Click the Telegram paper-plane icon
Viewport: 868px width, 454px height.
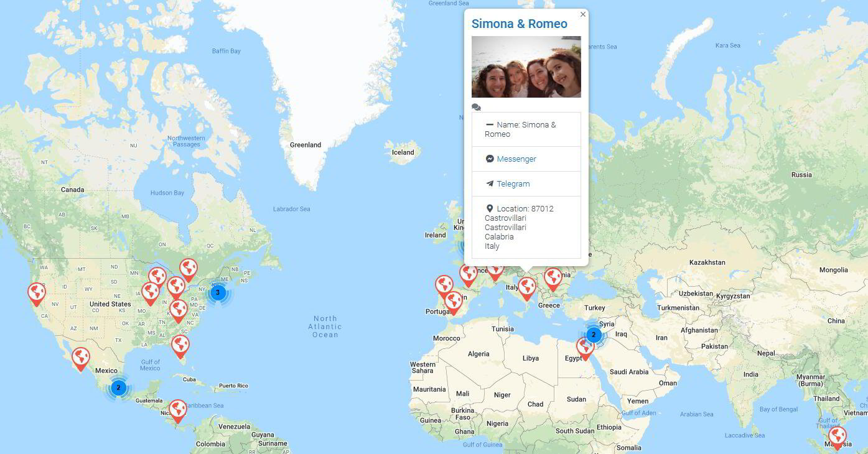490,183
